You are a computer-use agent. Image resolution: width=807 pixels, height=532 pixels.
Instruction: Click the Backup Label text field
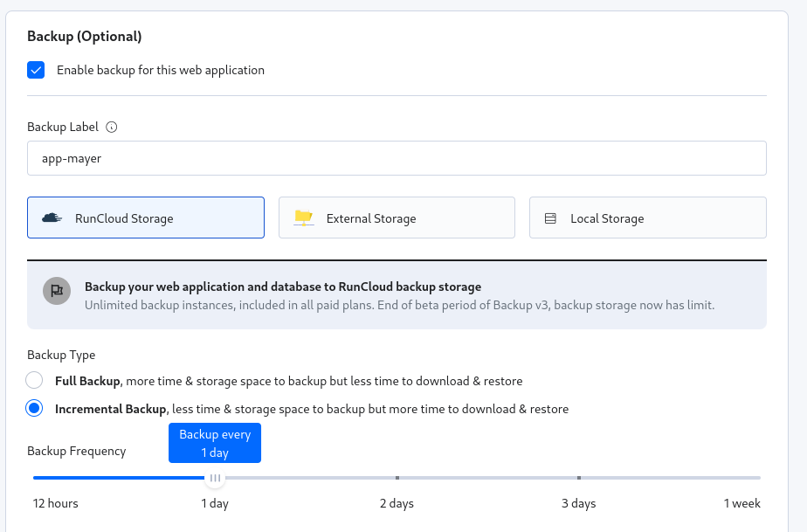pos(397,158)
